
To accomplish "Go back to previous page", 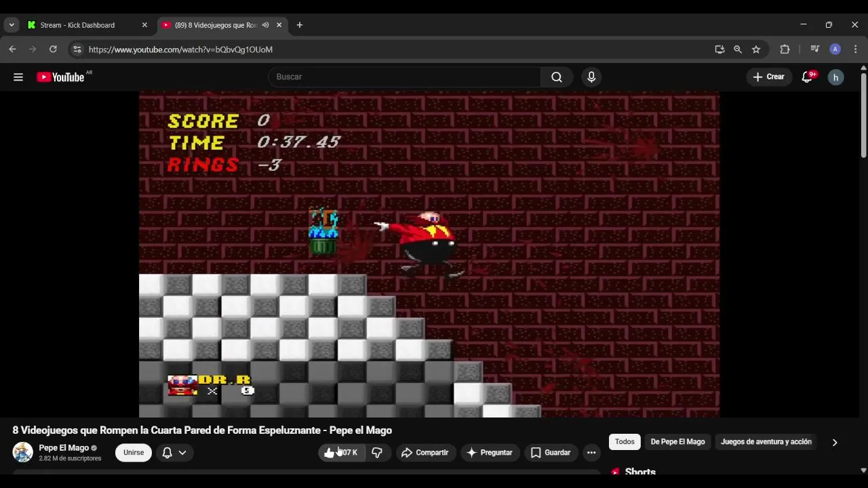I will pos(12,49).
